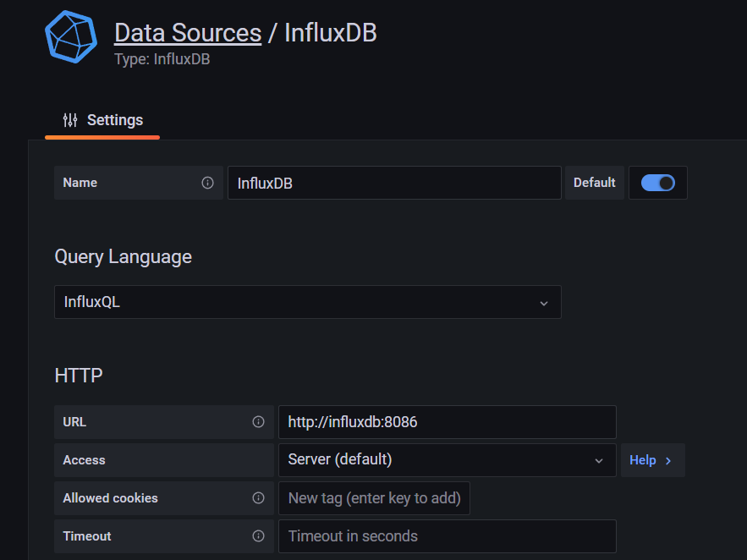This screenshot has height=560, width=747.
Task: Click the Help chevron arrow icon
Action: click(668, 460)
